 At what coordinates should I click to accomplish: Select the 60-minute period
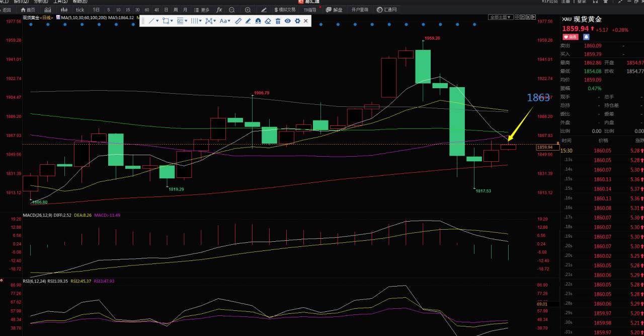point(147,10)
